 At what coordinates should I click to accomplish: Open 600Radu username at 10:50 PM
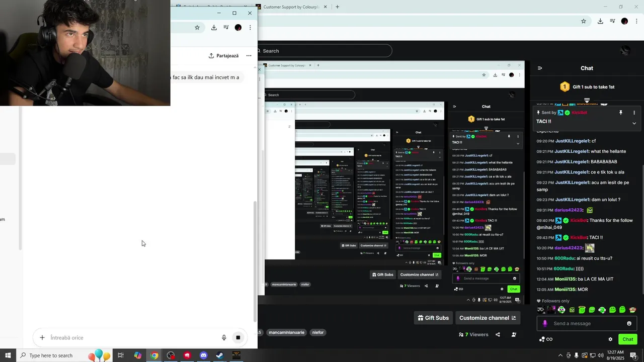point(564,258)
